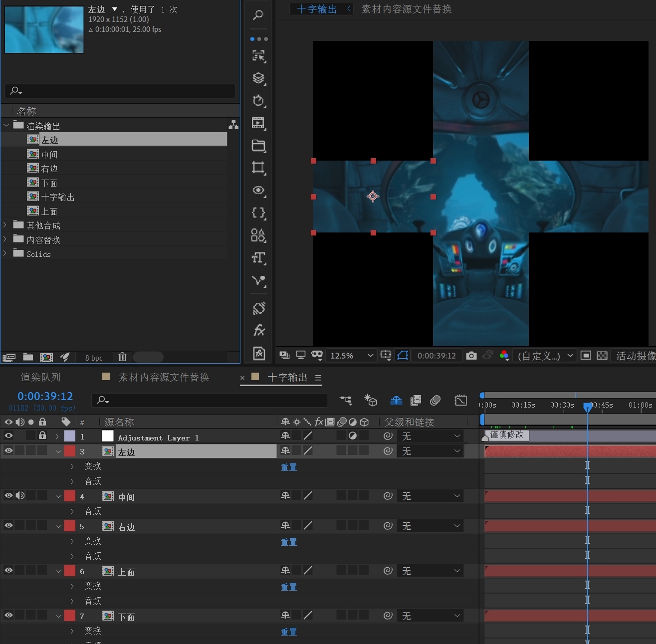The height and width of the screenshot is (644, 656).
Task: Toggle the mask and shape path visibility icon
Action: [x=403, y=355]
